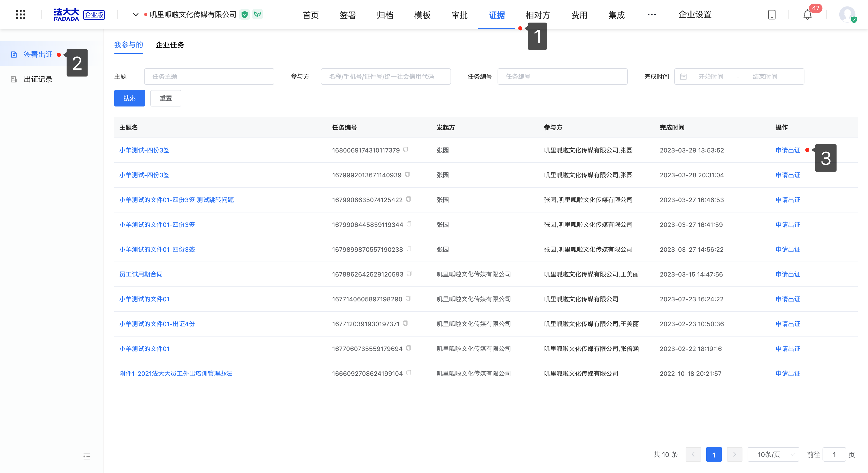
Task: Click the 开始时间 date picker field
Action: [711, 77]
